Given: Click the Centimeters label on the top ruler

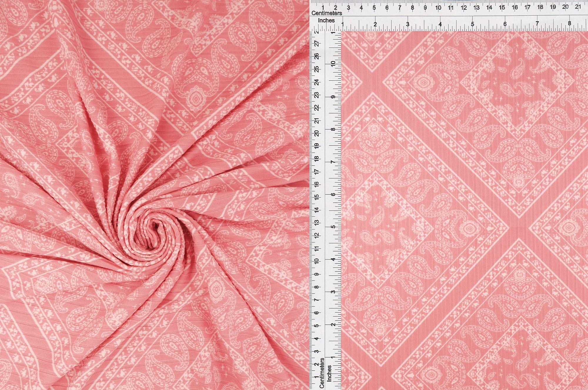Looking at the screenshot, I should pyautogui.click(x=327, y=13).
